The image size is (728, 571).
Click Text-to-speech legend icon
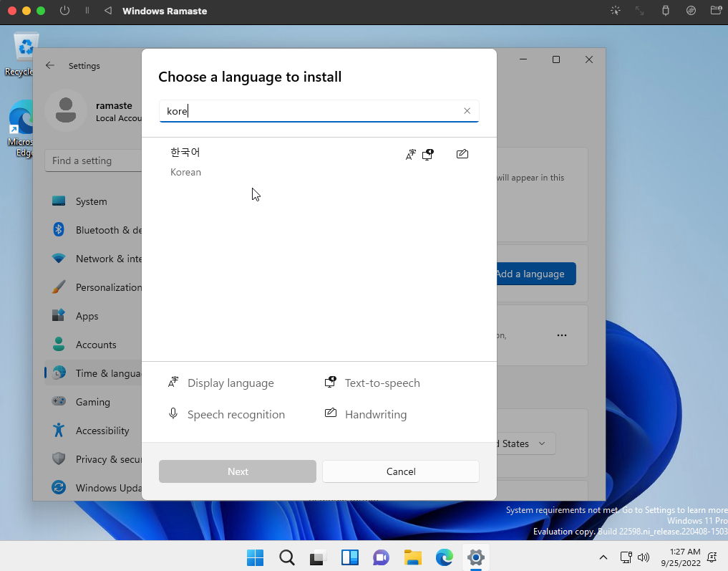[330, 383]
